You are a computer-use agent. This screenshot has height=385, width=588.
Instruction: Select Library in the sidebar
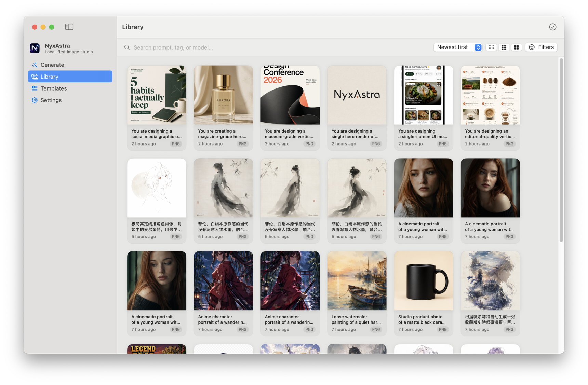[70, 77]
